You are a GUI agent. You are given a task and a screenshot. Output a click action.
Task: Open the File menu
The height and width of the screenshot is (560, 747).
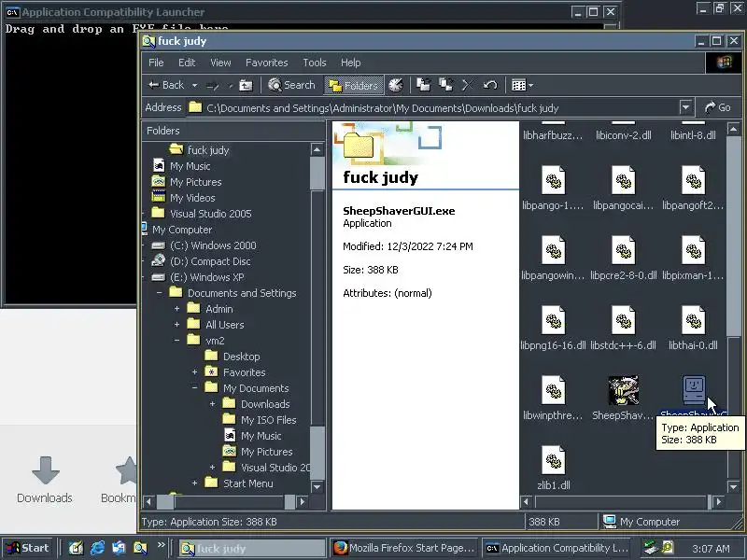pos(156,63)
